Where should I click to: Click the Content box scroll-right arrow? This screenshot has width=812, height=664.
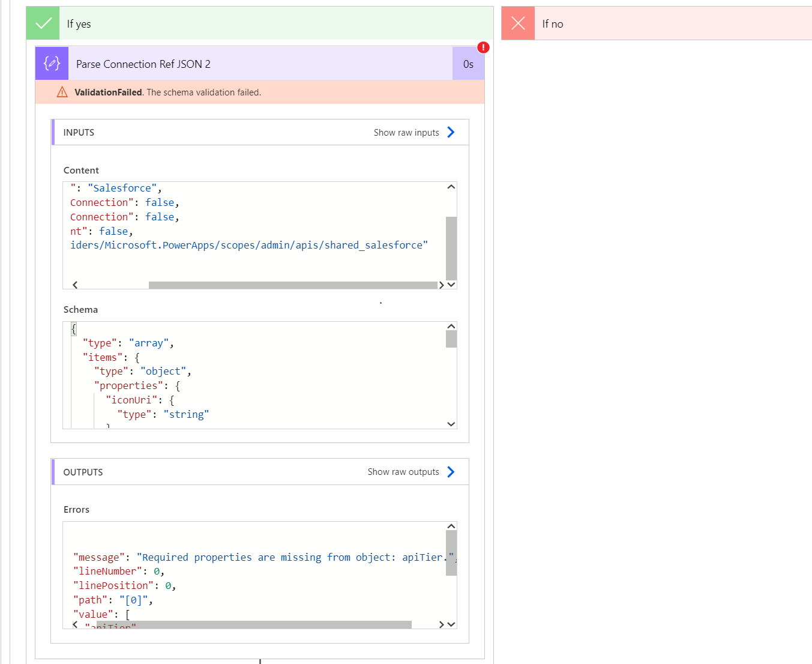[x=441, y=285]
